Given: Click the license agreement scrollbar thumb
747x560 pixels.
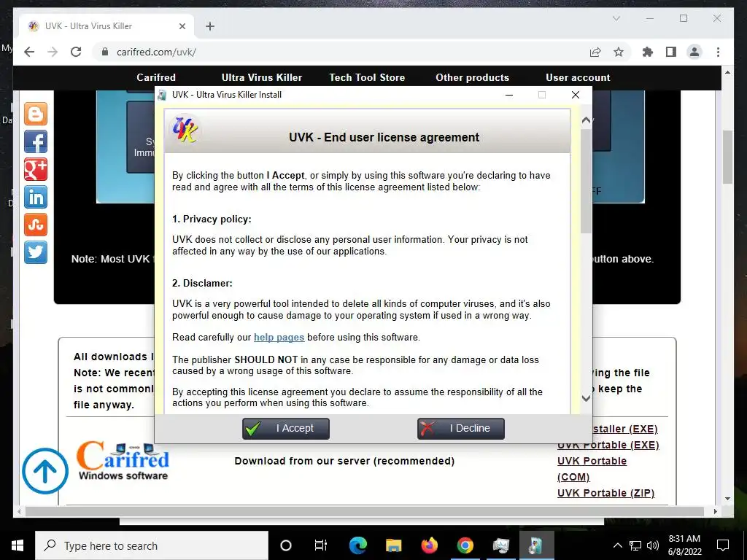Looking at the screenshot, I should tap(586, 181).
